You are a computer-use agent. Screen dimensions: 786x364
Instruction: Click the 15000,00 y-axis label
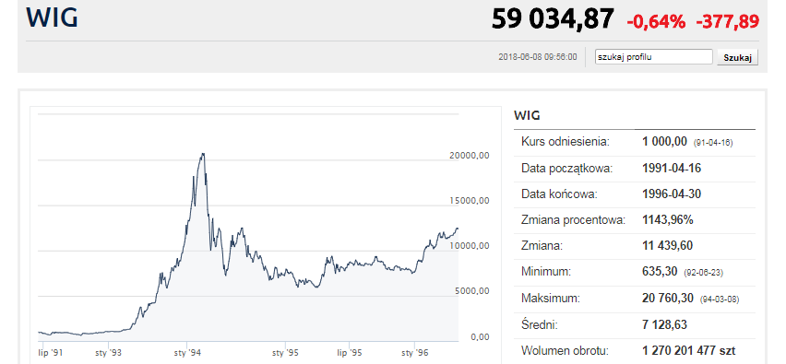pyautogui.click(x=469, y=201)
